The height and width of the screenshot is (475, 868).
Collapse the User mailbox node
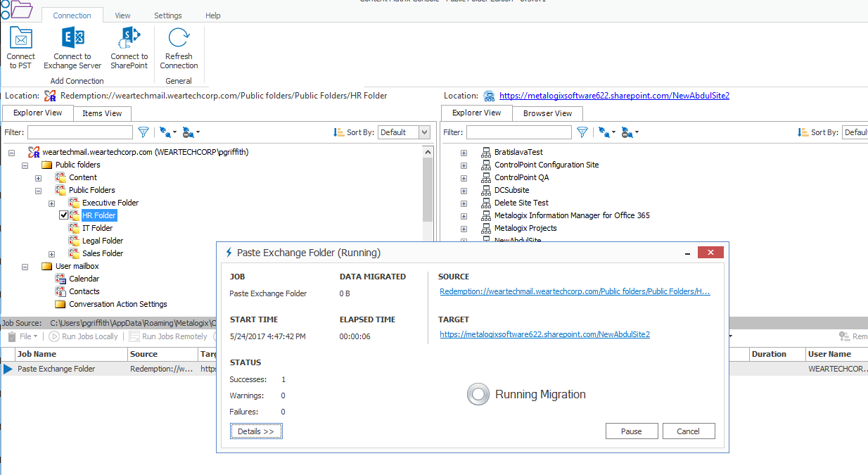click(x=25, y=266)
